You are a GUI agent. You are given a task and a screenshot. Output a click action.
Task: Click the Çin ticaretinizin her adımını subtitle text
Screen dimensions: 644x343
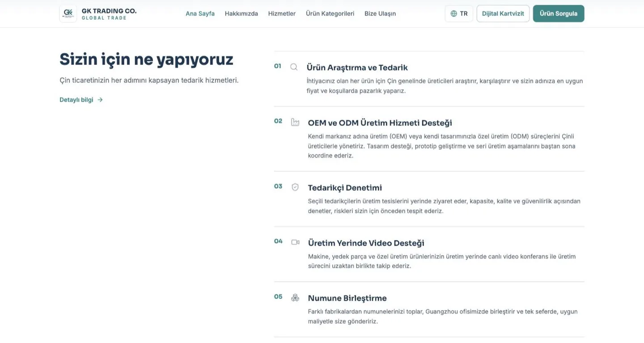click(x=149, y=81)
